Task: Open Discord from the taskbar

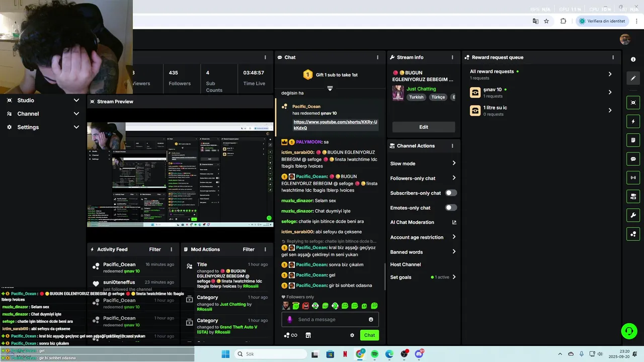Action: tap(419, 354)
